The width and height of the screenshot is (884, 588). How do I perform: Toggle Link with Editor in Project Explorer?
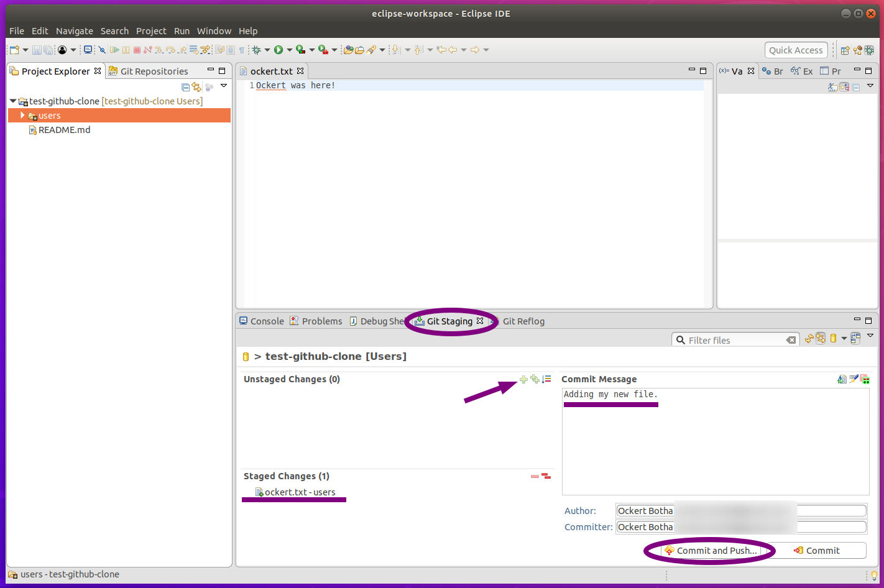[196, 87]
